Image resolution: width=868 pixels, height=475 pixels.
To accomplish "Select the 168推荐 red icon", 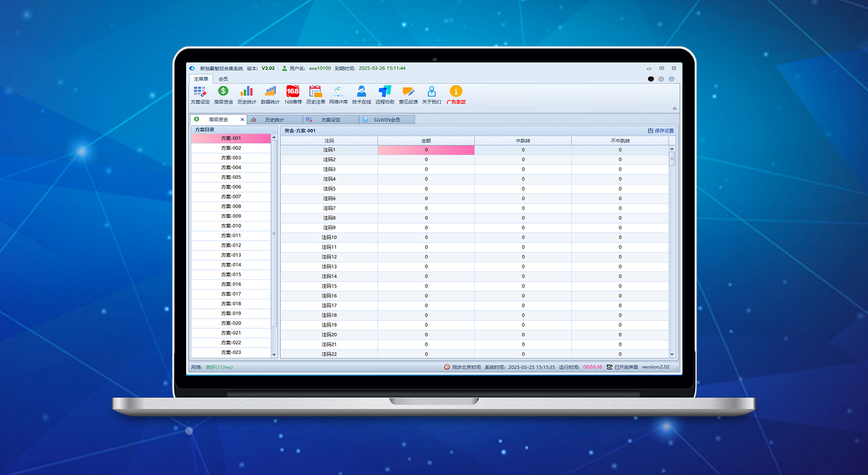I will tap(293, 94).
